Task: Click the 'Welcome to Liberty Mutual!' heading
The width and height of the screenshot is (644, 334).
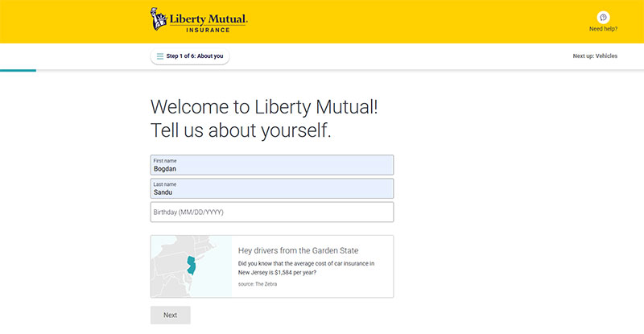Action: (264, 107)
